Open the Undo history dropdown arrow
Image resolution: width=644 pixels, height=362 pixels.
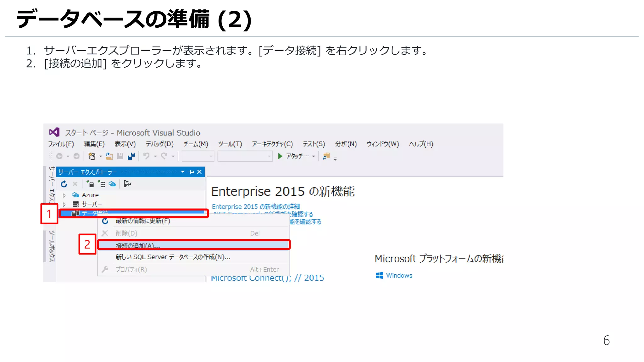click(155, 156)
